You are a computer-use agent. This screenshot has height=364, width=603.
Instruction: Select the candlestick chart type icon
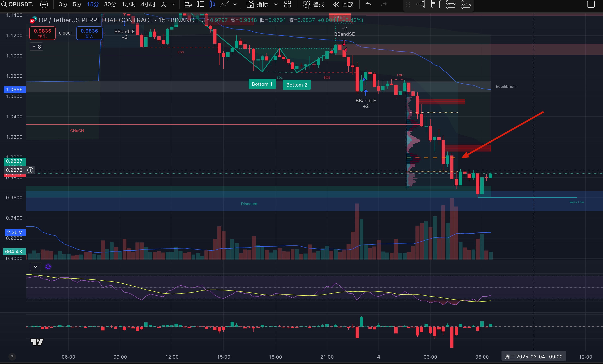212,4
